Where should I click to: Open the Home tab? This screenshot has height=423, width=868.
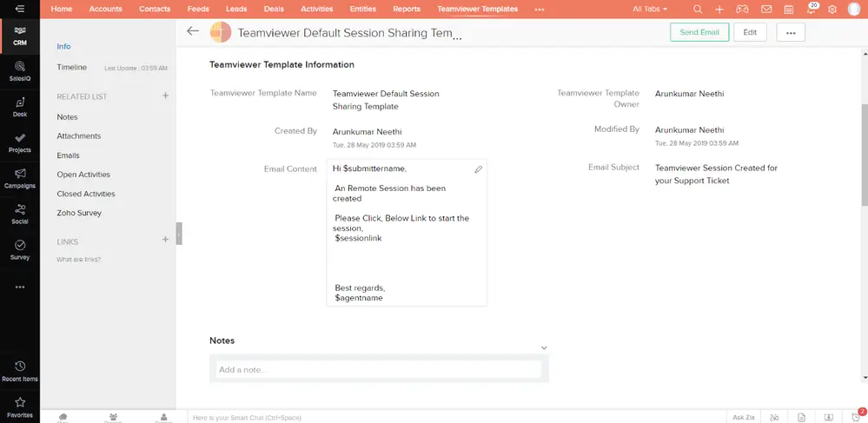click(x=62, y=9)
